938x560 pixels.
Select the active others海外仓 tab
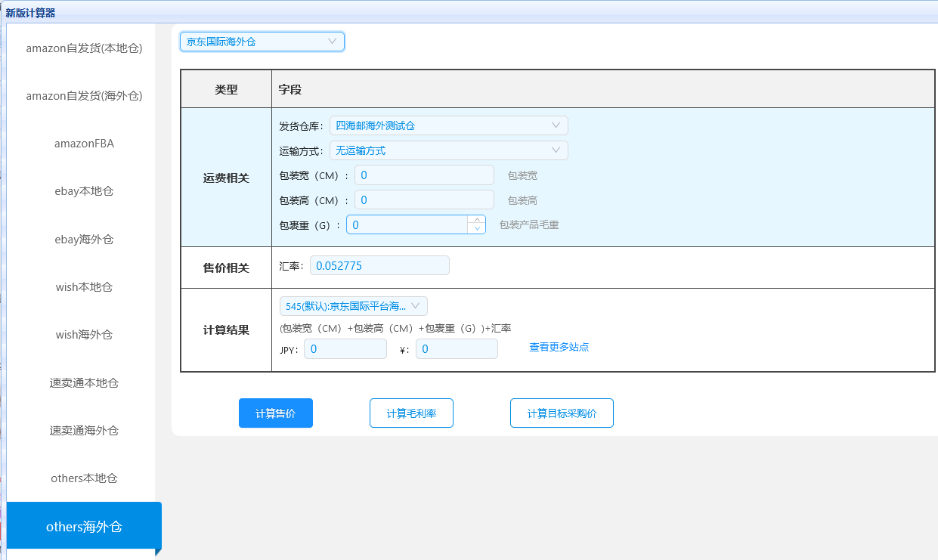pyautogui.click(x=84, y=527)
